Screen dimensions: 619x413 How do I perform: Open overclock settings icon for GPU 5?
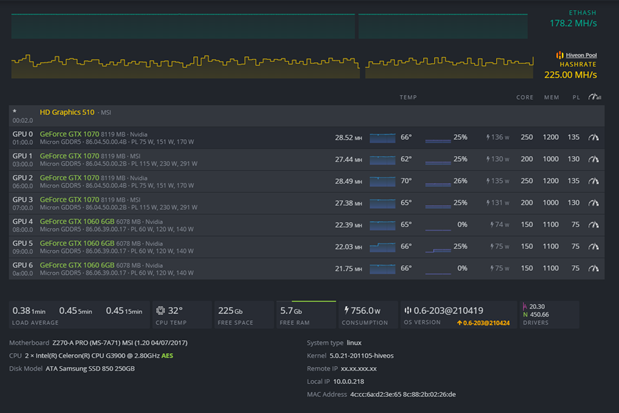pos(593,246)
